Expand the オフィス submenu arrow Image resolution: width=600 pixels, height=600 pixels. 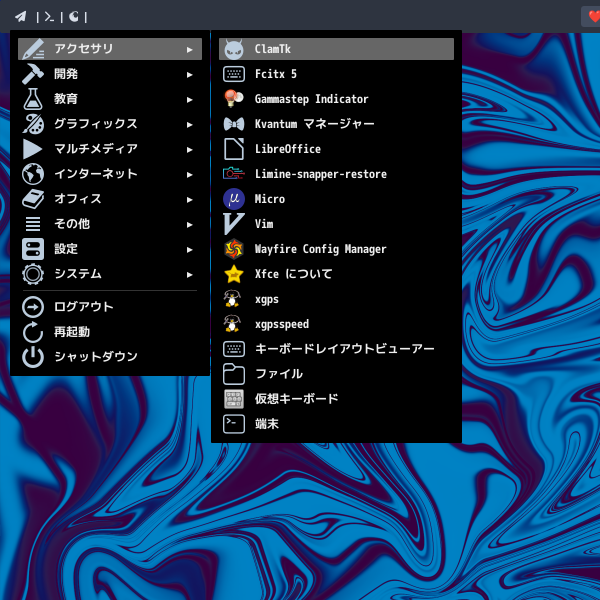click(x=189, y=199)
